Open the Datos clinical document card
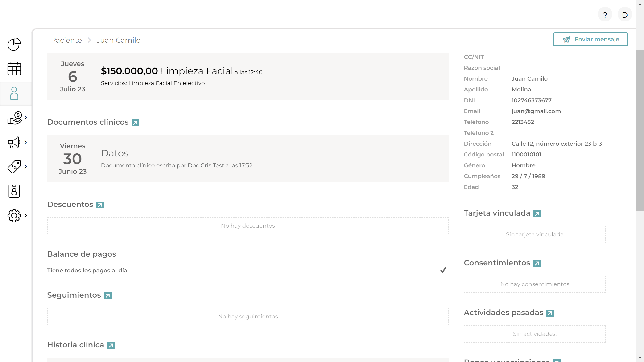This screenshot has height=362, width=644. click(248, 159)
